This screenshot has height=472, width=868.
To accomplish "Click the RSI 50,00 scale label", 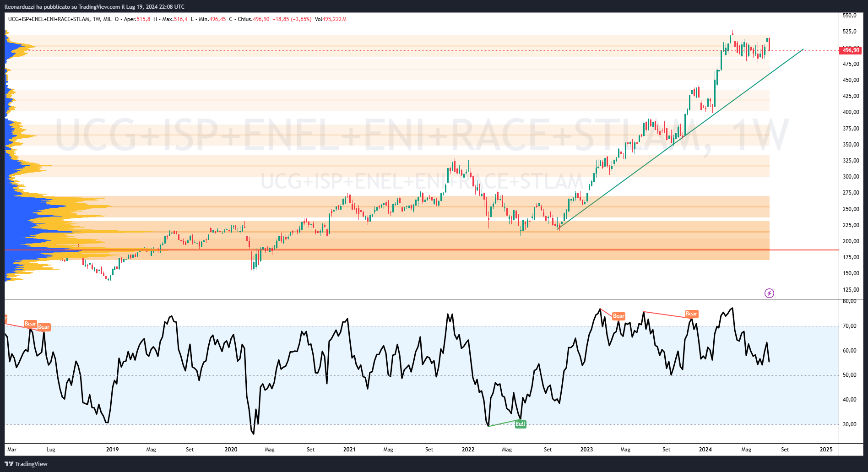I will 850,375.
